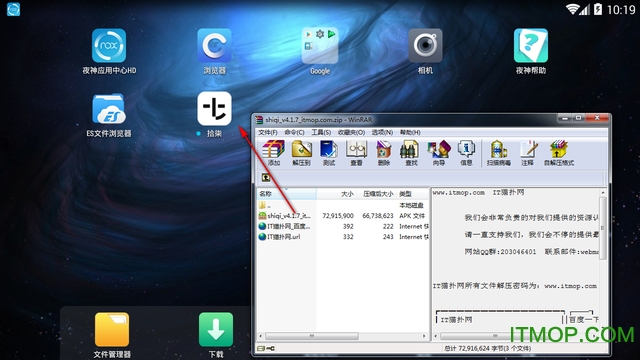Select the shiqi_v4.1.7 APK file

coord(284,216)
